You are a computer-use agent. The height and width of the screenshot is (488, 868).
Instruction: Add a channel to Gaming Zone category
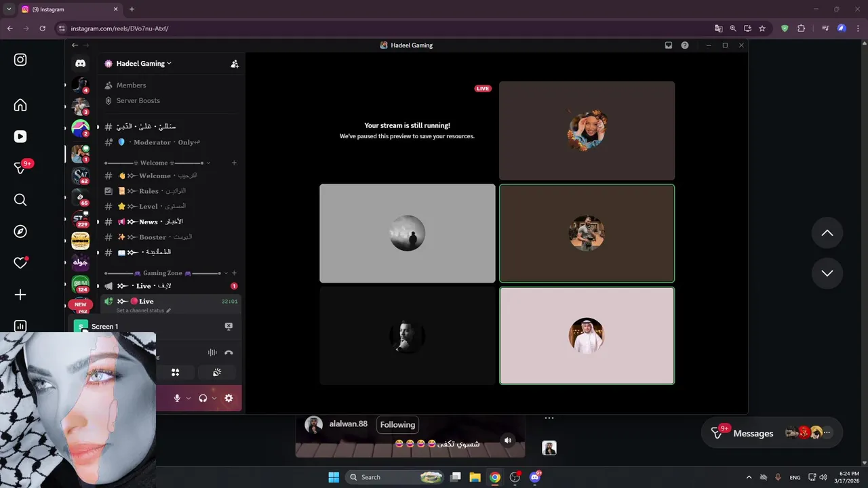234,273
